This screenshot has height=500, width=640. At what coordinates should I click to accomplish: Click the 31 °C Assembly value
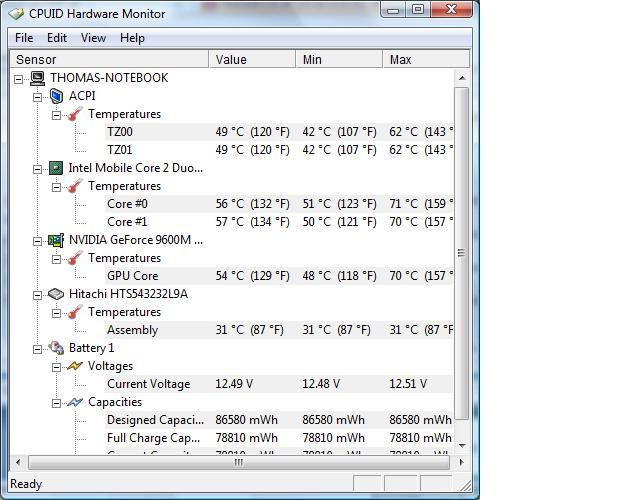pos(249,330)
